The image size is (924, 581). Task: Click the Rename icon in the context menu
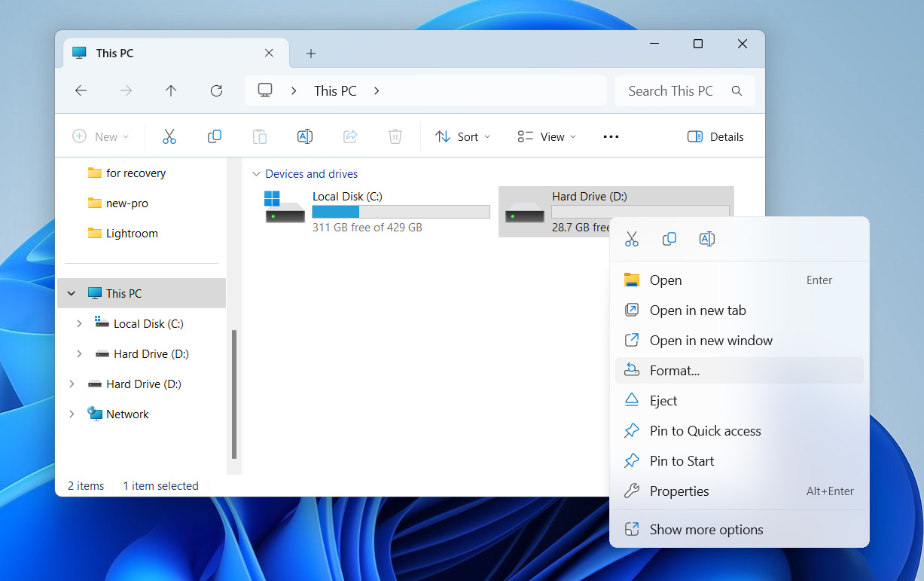pos(707,239)
